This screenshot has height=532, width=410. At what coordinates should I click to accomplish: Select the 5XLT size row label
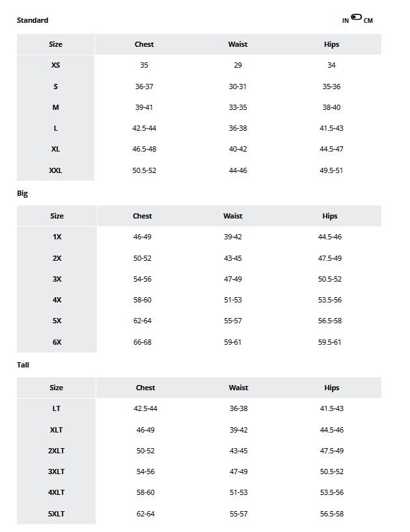coord(56,514)
